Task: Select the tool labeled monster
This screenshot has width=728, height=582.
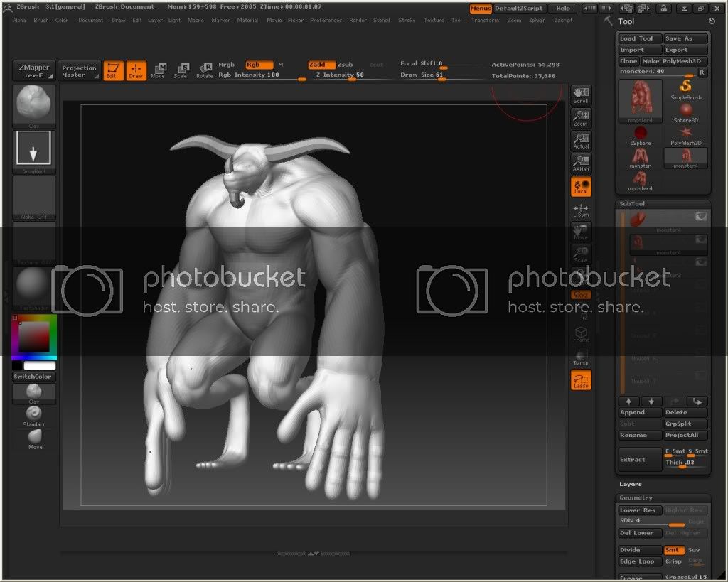Action: [x=641, y=158]
